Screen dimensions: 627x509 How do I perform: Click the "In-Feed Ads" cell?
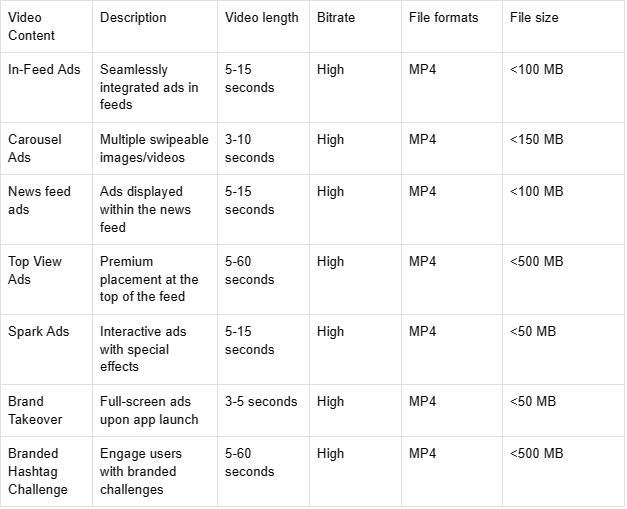[x=44, y=70]
